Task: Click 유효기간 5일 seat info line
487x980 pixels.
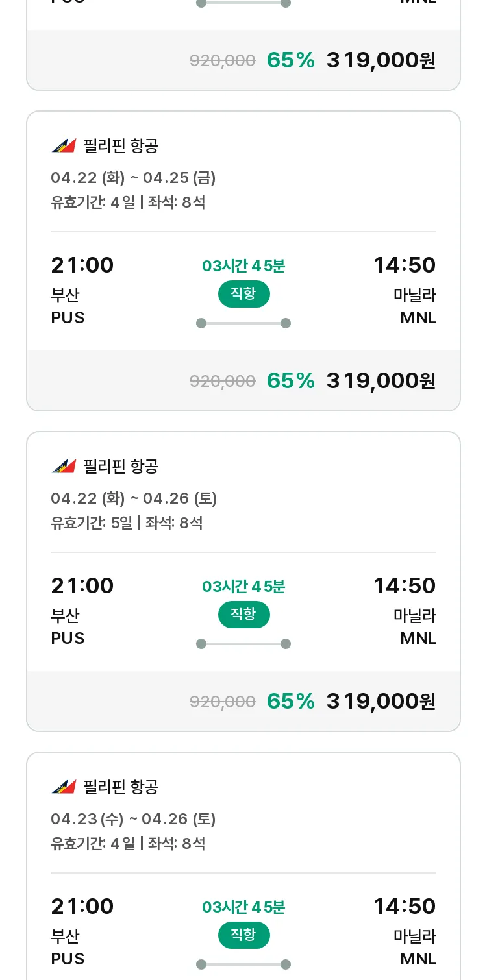Action: point(127,523)
